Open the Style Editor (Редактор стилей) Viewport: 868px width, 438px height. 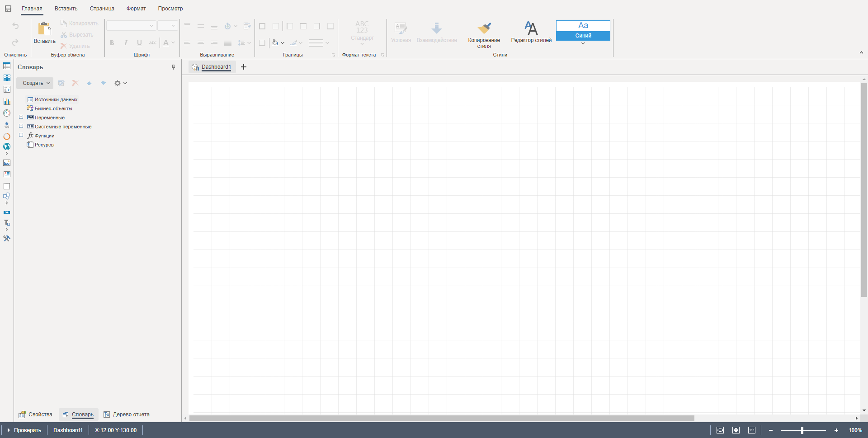pyautogui.click(x=531, y=32)
